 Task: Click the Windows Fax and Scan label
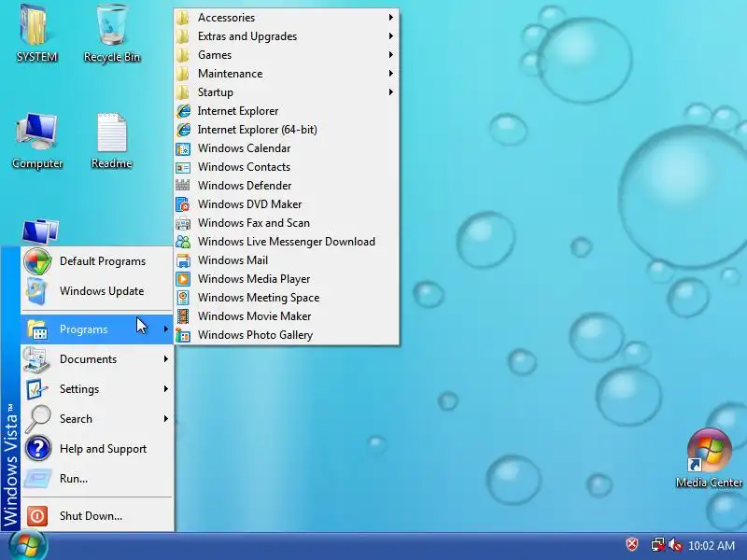(x=253, y=223)
